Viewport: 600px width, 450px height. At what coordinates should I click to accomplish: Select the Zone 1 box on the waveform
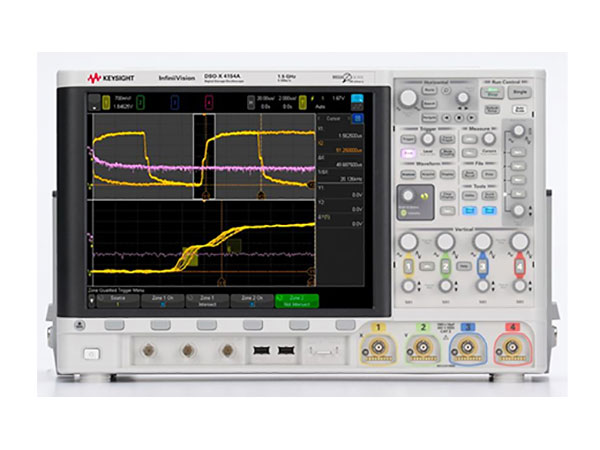click(190, 256)
